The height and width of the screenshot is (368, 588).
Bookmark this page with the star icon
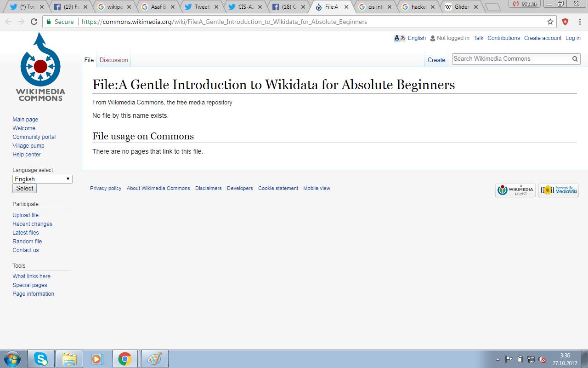(x=550, y=22)
